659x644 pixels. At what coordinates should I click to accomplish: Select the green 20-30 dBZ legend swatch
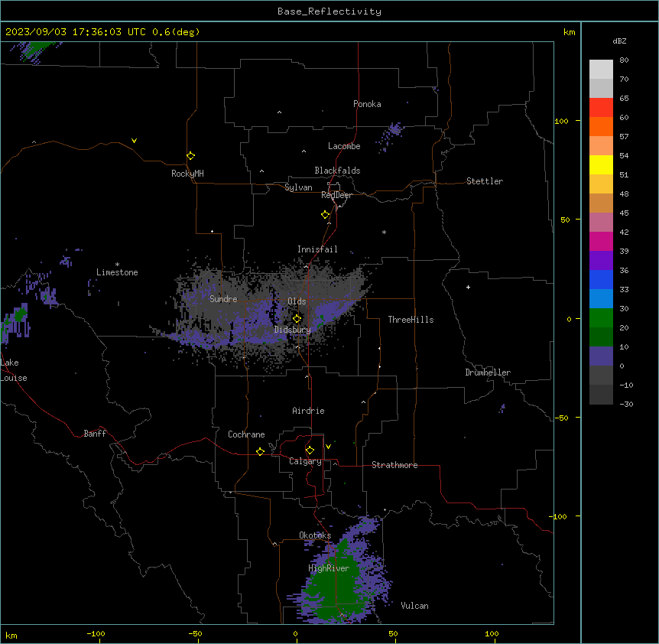point(601,318)
